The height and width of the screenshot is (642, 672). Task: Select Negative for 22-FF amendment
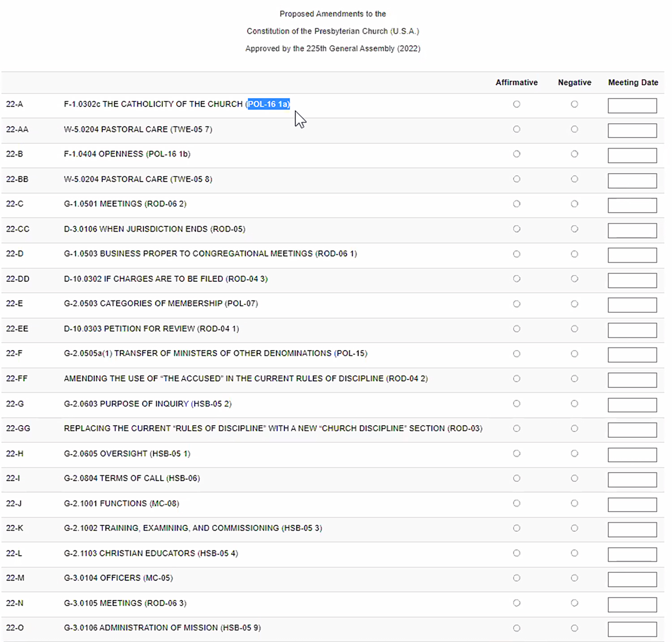574,379
